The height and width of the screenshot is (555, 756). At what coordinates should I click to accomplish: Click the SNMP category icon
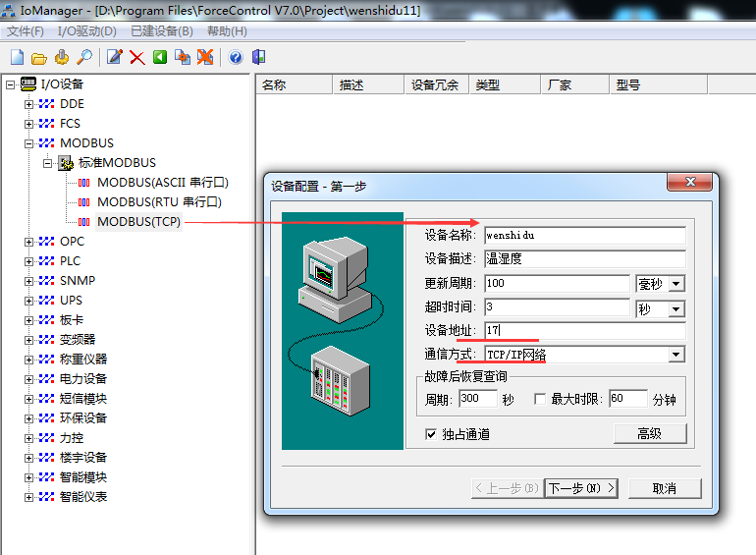[x=46, y=281]
